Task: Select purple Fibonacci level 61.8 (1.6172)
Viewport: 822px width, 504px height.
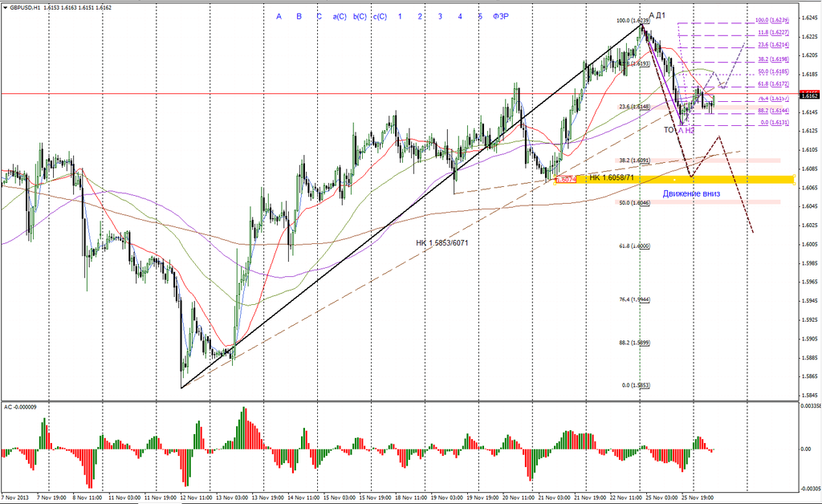Action: (773, 83)
